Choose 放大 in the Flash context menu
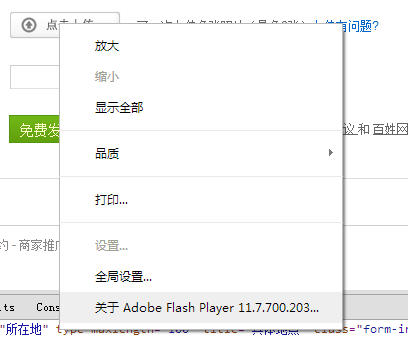 pos(201,46)
